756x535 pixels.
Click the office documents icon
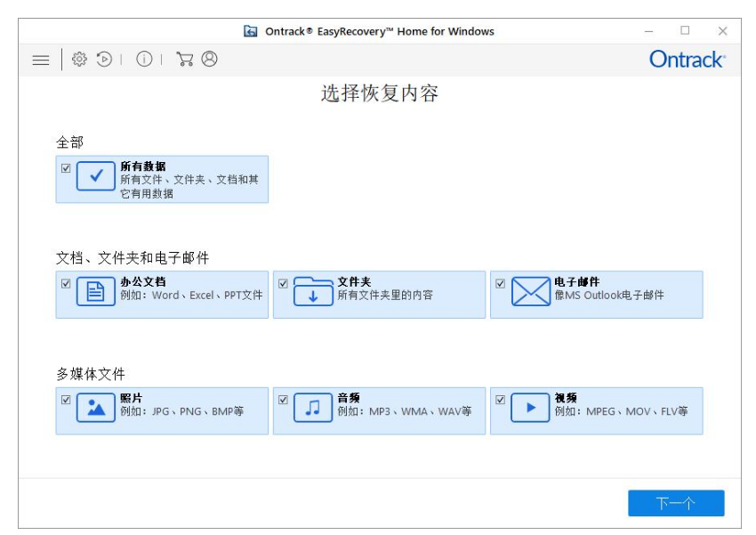pos(96,292)
